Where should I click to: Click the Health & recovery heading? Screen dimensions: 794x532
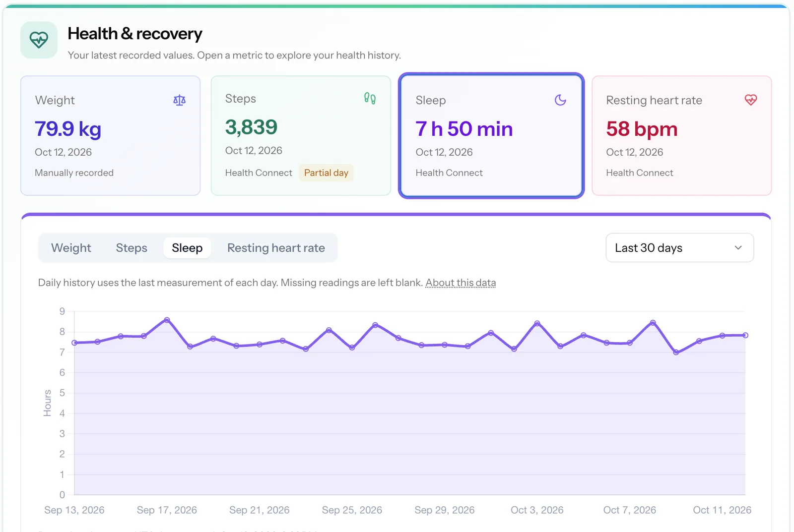pos(135,34)
